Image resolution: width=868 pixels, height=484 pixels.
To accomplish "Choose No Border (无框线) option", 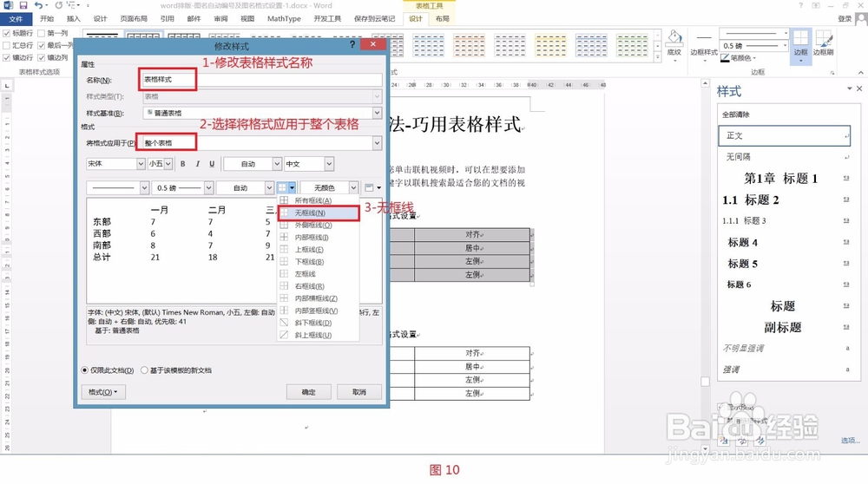I will tap(319, 213).
